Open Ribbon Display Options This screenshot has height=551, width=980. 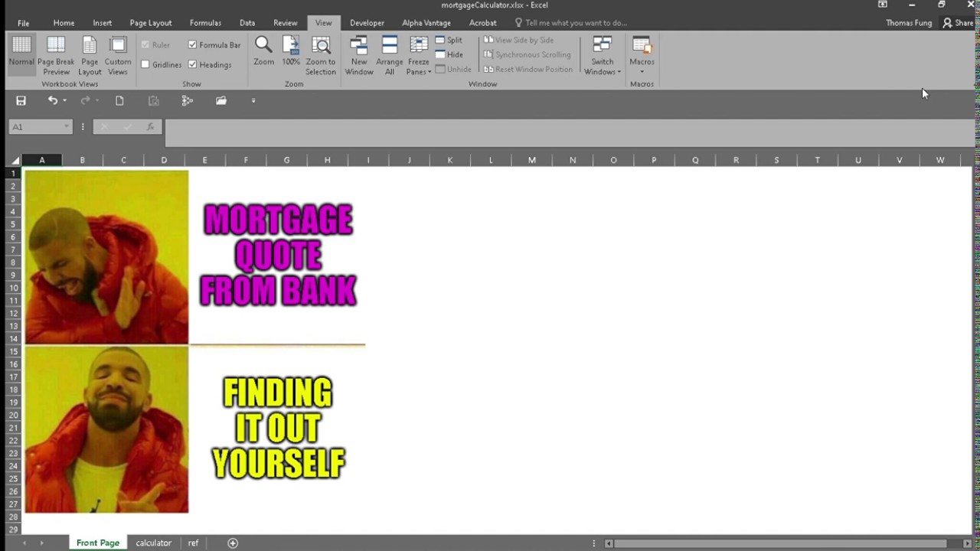coord(882,5)
